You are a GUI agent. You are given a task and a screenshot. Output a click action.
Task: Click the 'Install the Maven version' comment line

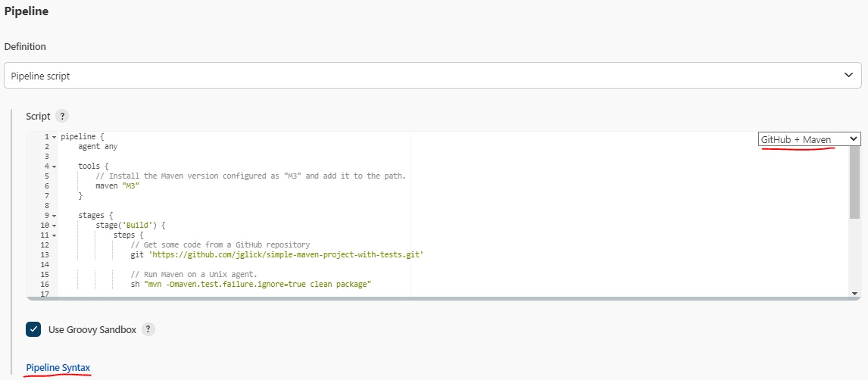point(251,176)
